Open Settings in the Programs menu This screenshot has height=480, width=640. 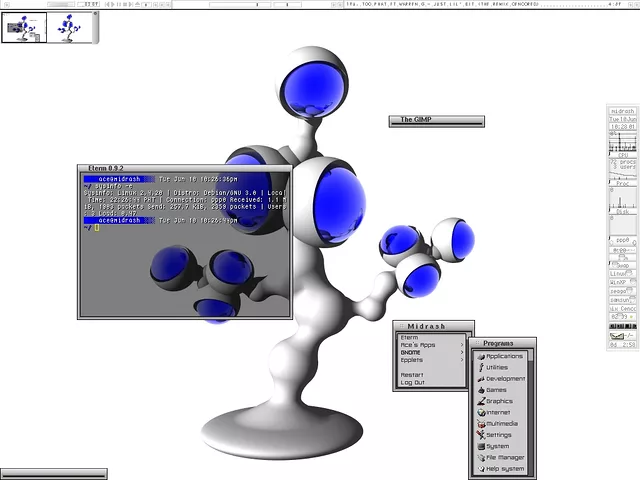point(501,435)
